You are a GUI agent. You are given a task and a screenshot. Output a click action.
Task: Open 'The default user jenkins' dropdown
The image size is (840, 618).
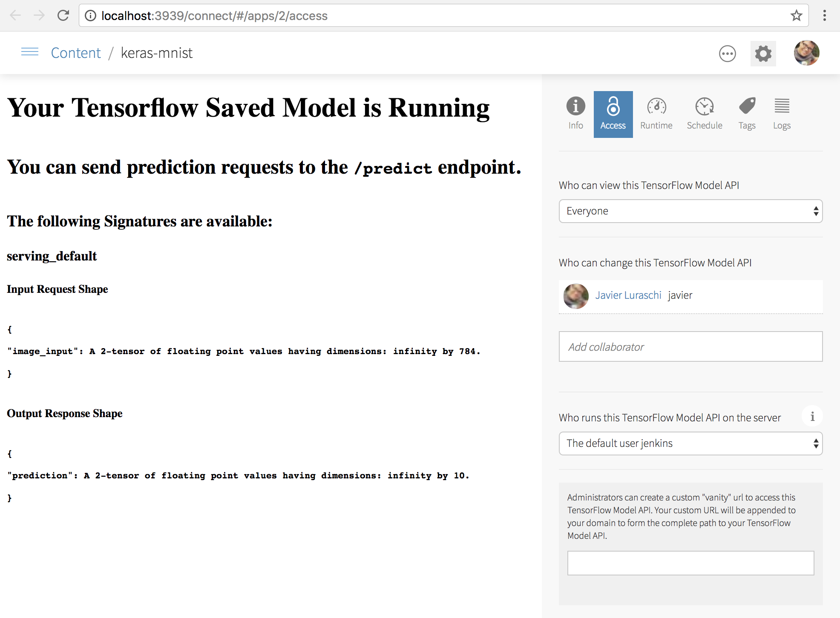point(690,443)
